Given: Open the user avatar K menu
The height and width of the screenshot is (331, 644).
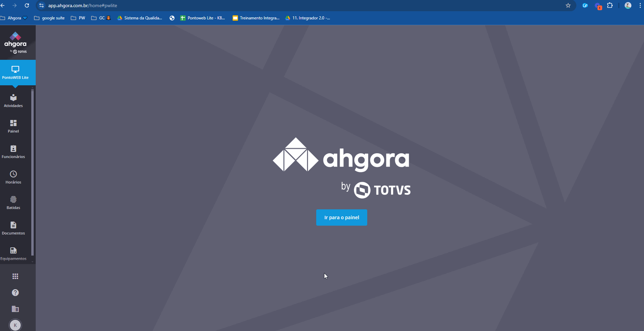Looking at the screenshot, I should tap(15, 325).
